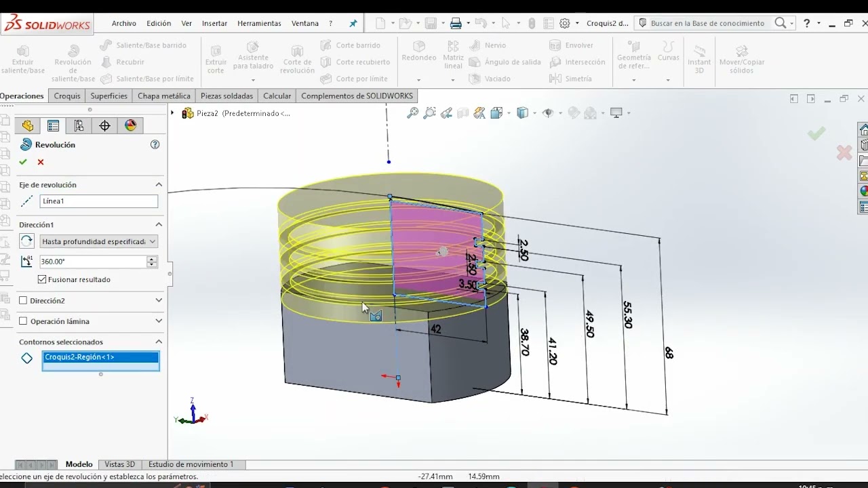Open the DisplayManager color ball tab
The width and height of the screenshot is (868, 488).
coord(130,125)
